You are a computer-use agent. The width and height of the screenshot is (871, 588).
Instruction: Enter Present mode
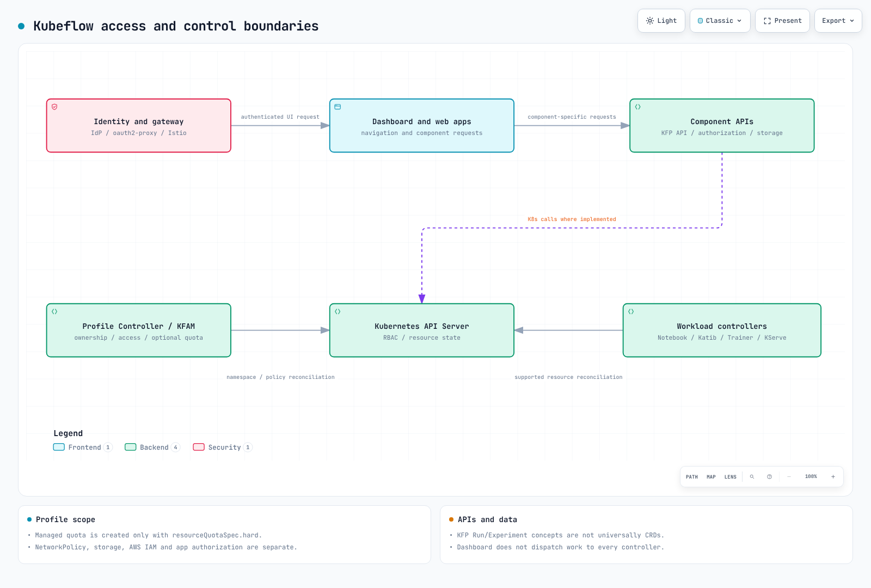[x=782, y=21]
